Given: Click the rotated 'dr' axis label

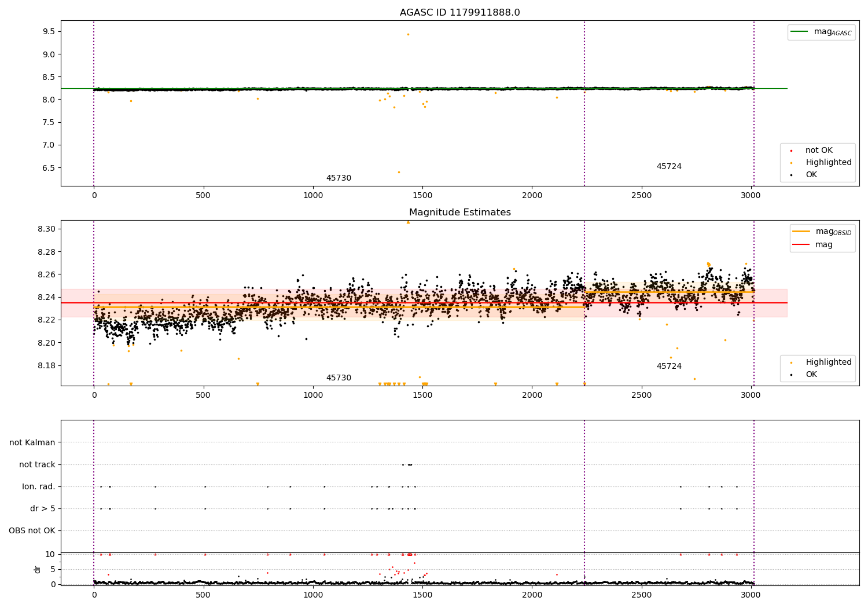Looking at the screenshot, I should (x=38, y=569).
